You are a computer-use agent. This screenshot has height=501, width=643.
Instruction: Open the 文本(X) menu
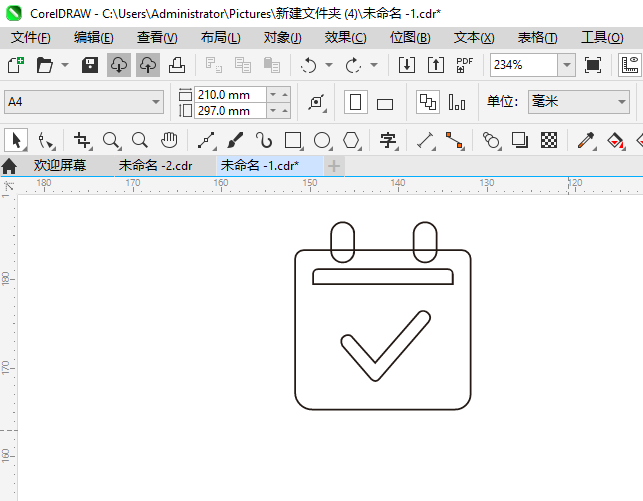click(x=474, y=38)
